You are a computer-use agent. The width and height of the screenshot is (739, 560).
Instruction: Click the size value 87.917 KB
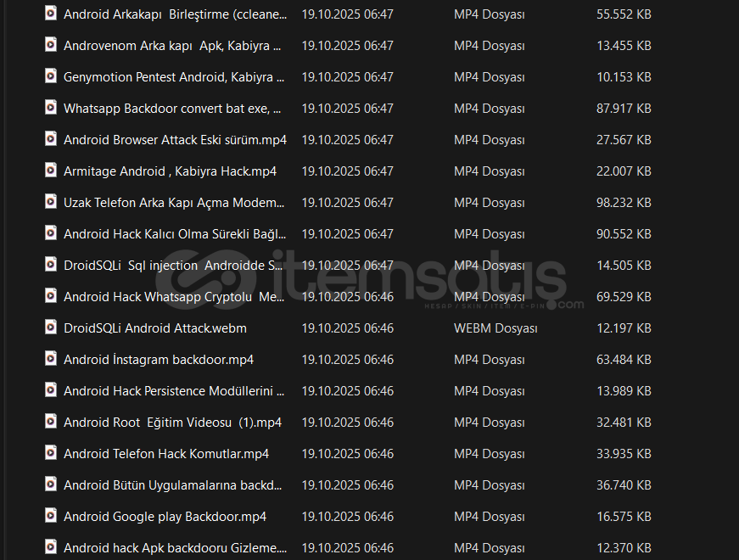click(x=624, y=109)
